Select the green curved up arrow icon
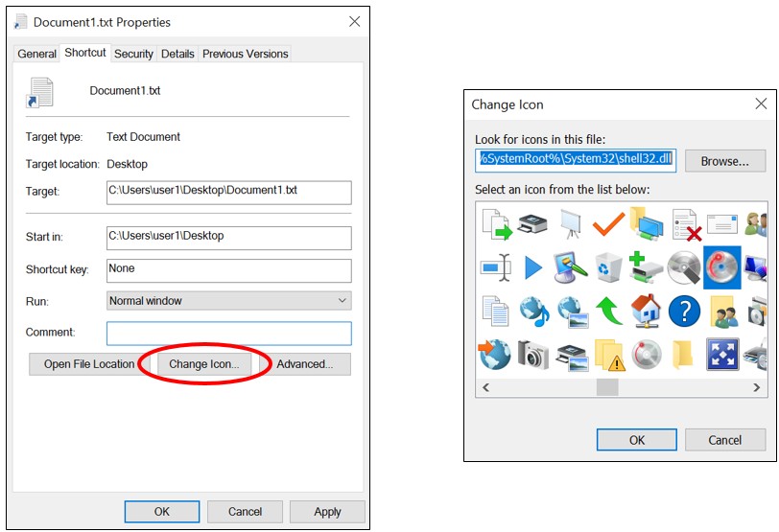Screen dimensions: 779x532 pos(608,311)
